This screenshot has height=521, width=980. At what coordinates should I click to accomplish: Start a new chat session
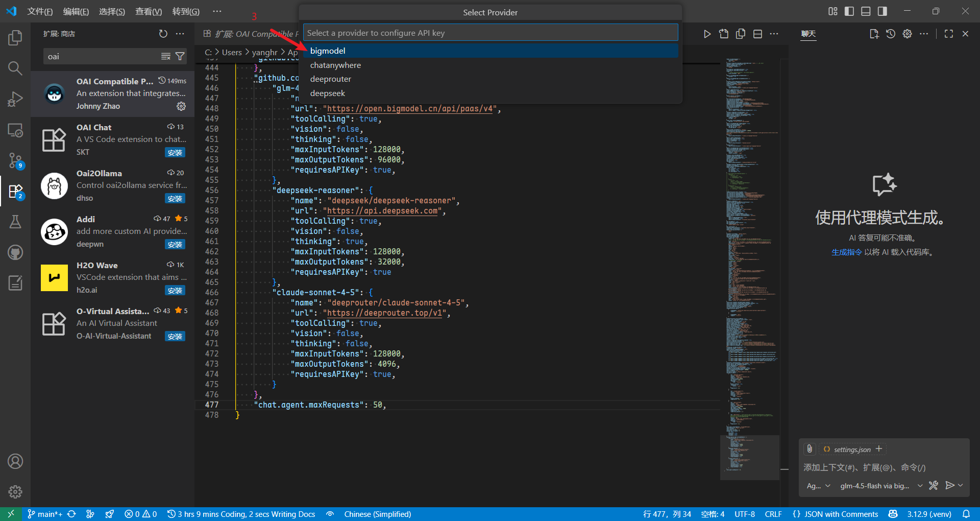point(874,34)
